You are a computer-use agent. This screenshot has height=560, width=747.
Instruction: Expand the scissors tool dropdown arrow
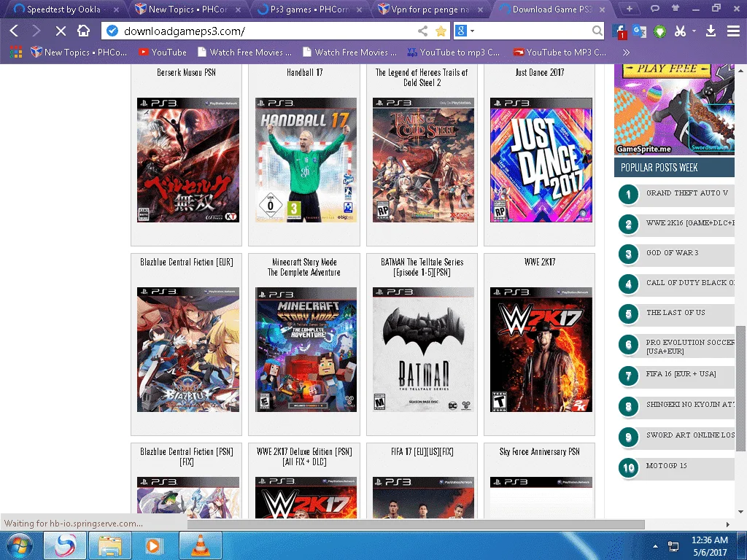pos(694,31)
